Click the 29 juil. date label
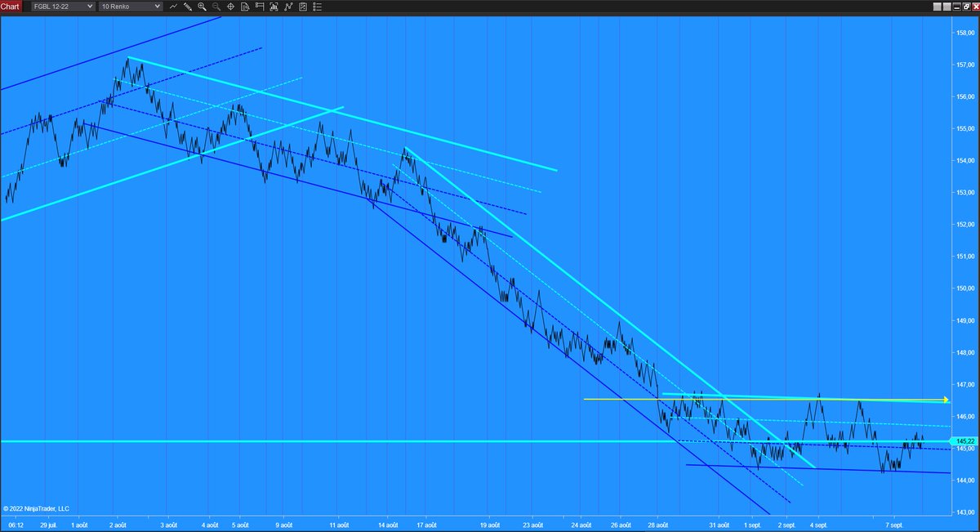980x532 pixels. pos(47,525)
